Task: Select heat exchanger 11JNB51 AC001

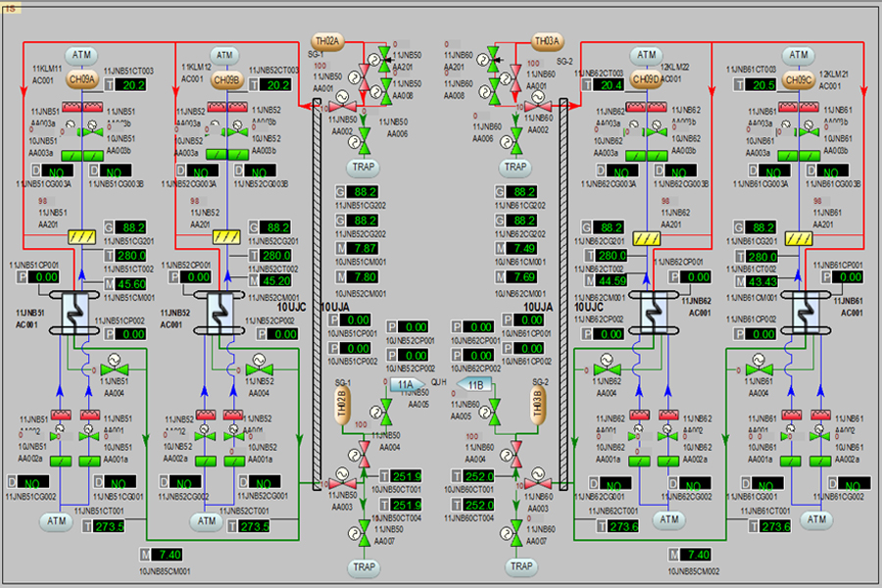Action: [74, 313]
